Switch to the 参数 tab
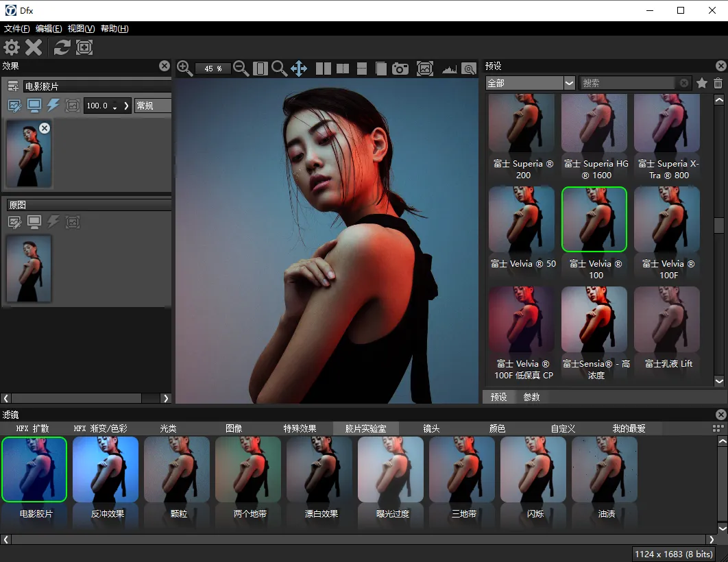The image size is (728, 562). click(531, 397)
